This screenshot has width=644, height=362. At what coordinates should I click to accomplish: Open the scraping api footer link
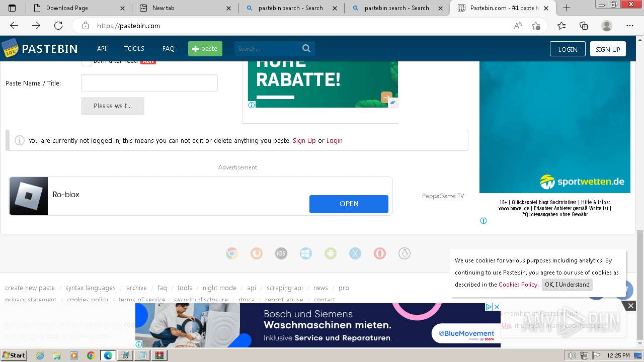click(285, 288)
